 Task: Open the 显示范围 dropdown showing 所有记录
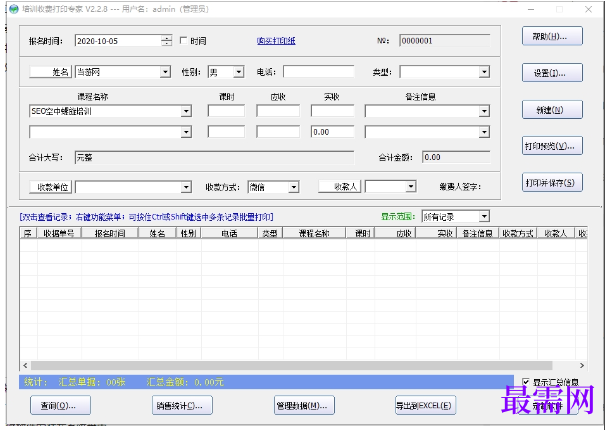pos(484,216)
